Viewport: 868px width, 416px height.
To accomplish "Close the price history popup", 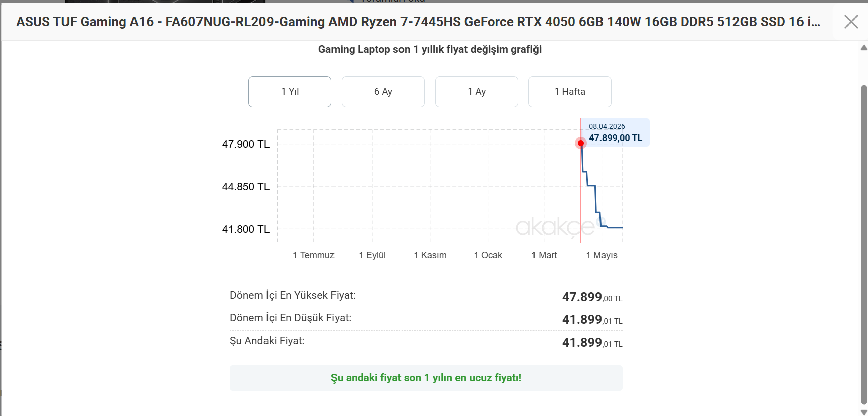I will point(851,22).
